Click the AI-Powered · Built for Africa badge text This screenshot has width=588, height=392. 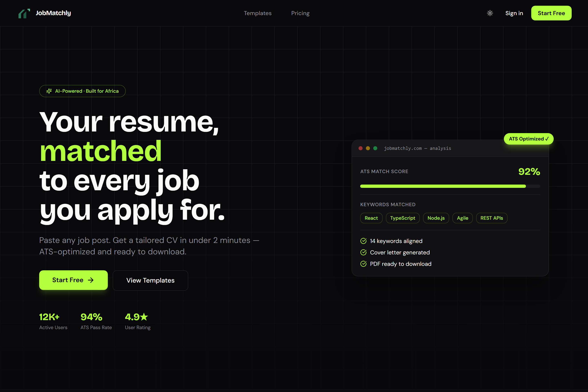click(x=87, y=91)
